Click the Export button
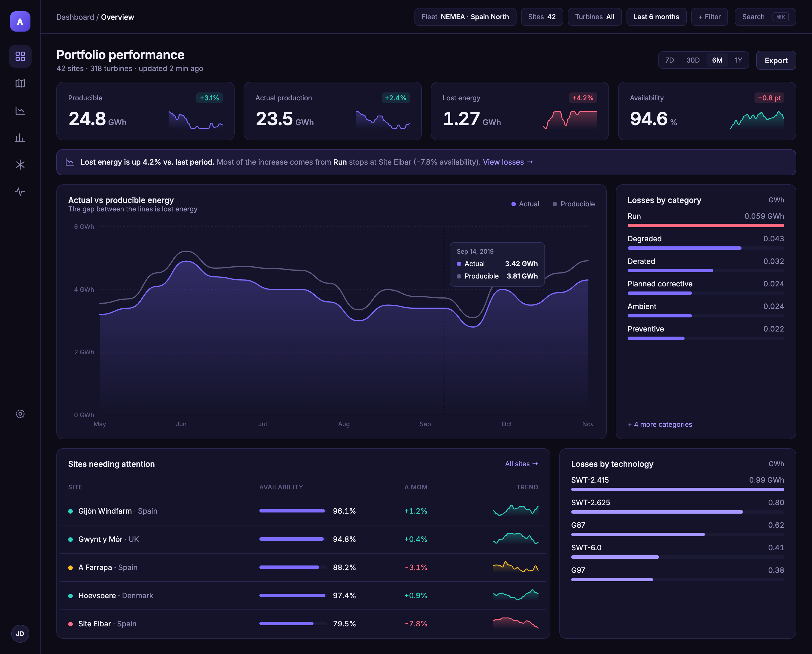This screenshot has height=654, width=812. click(776, 60)
